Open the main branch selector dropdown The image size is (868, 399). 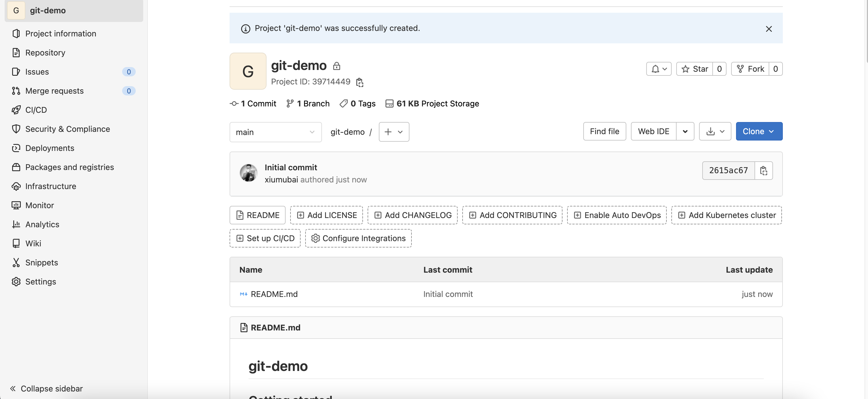pos(275,132)
